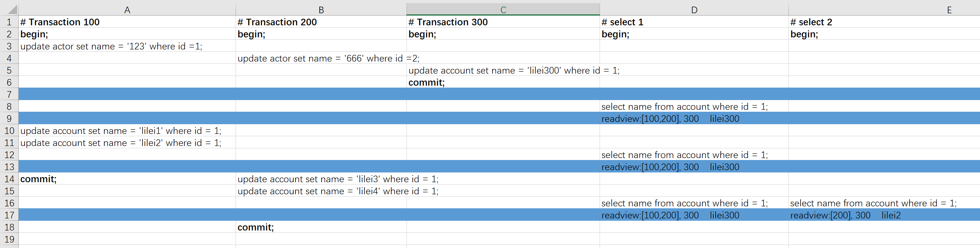
Task: Click commit; cell in row 18
Action: 321,227
